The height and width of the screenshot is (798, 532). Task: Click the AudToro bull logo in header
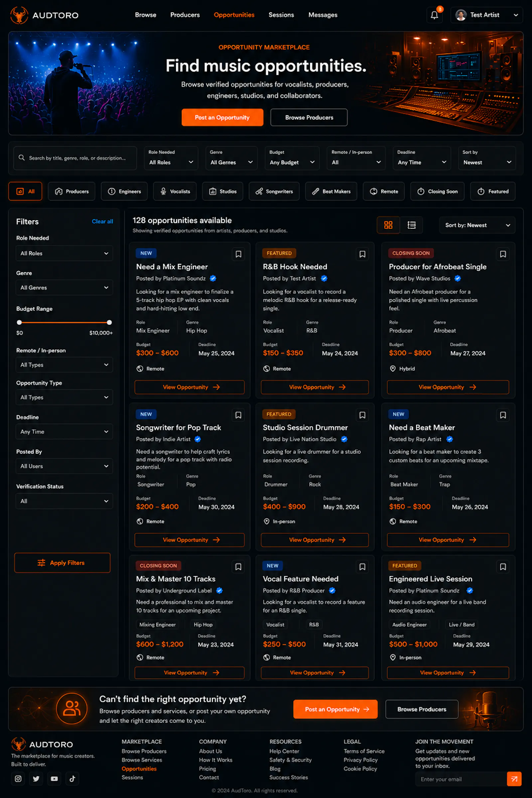[19, 15]
